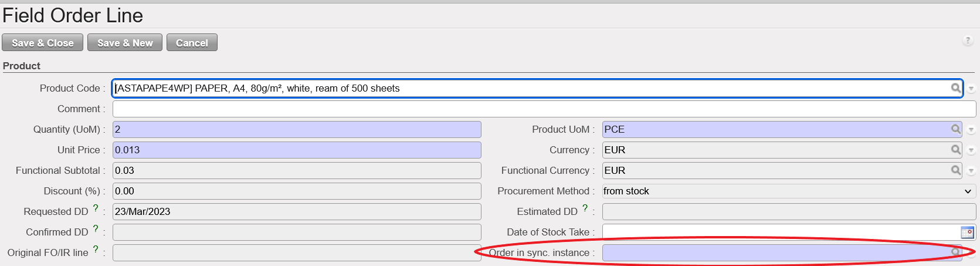This screenshot has width=980, height=266.
Task: Click the help icon beside Requested DD
Action: click(x=96, y=208)
